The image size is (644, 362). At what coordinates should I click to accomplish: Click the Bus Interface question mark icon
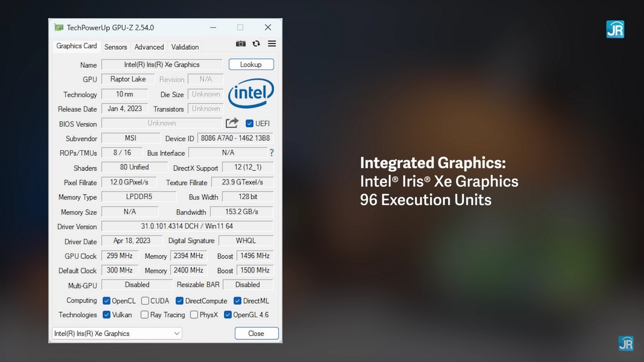(x=272, y=153)
